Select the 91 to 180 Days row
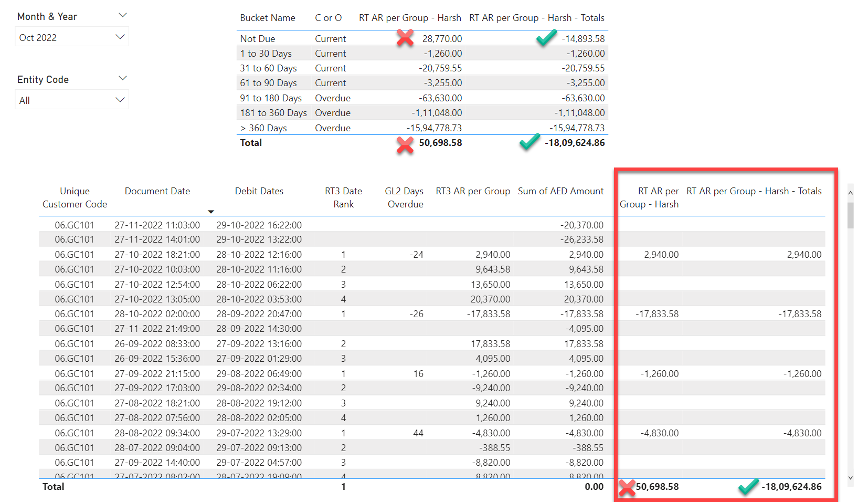The image size is (868, 502). (x=271, y=98)
